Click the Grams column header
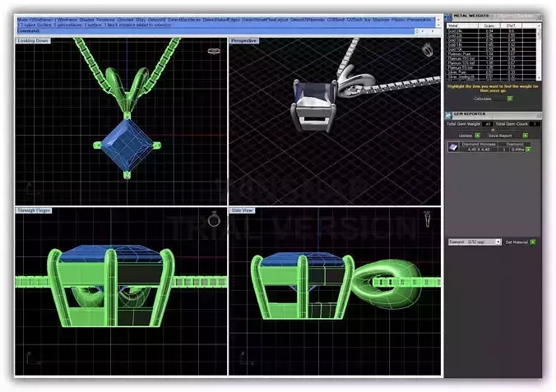The image size is (556, 392). (489, 25)
